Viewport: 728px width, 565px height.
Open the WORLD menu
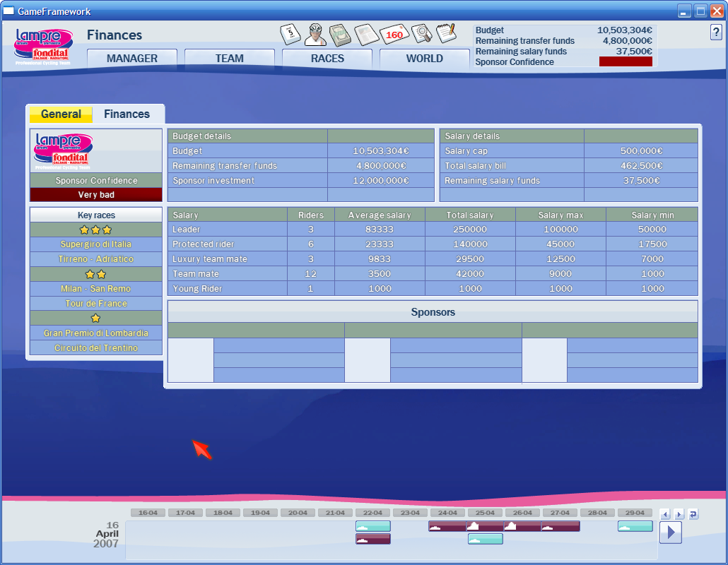click(x=425, y=59)
